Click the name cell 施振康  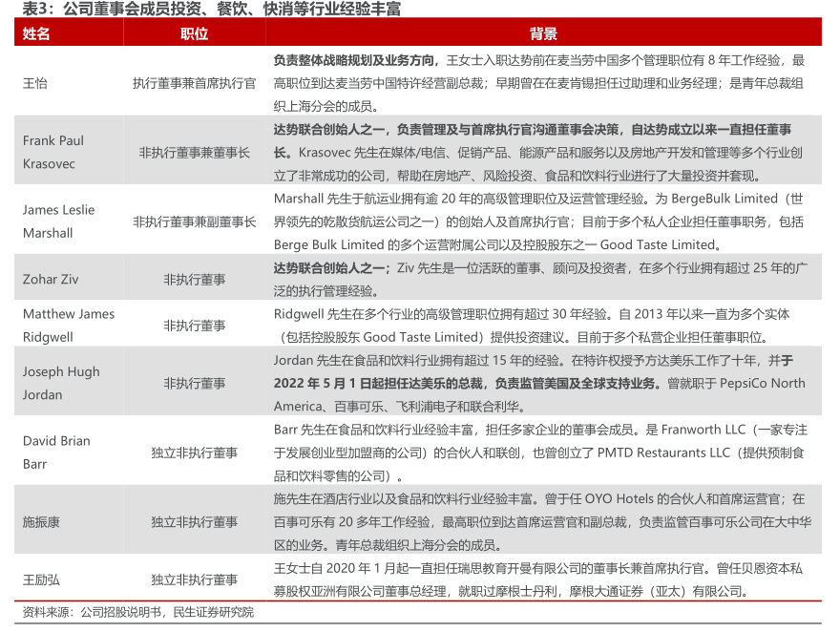point(41,521)
